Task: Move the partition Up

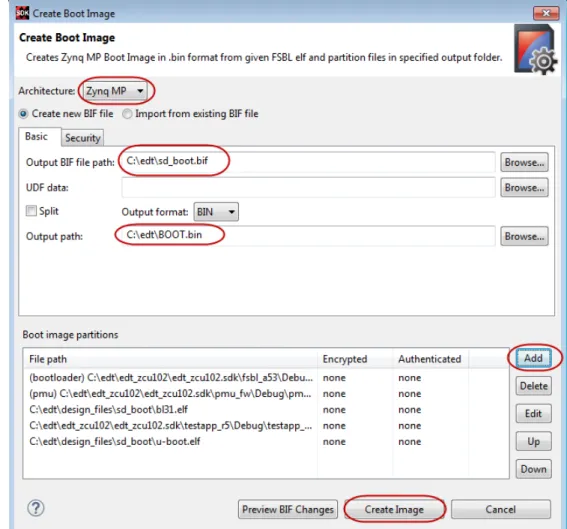Action: coord(533,441)
